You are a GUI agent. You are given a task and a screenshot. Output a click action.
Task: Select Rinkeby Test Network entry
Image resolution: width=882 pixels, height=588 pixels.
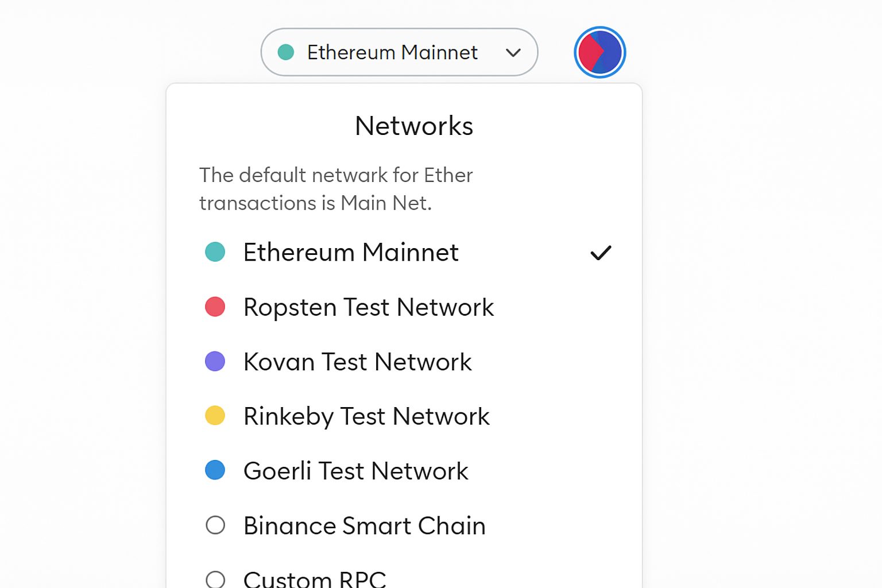(366, 416)
